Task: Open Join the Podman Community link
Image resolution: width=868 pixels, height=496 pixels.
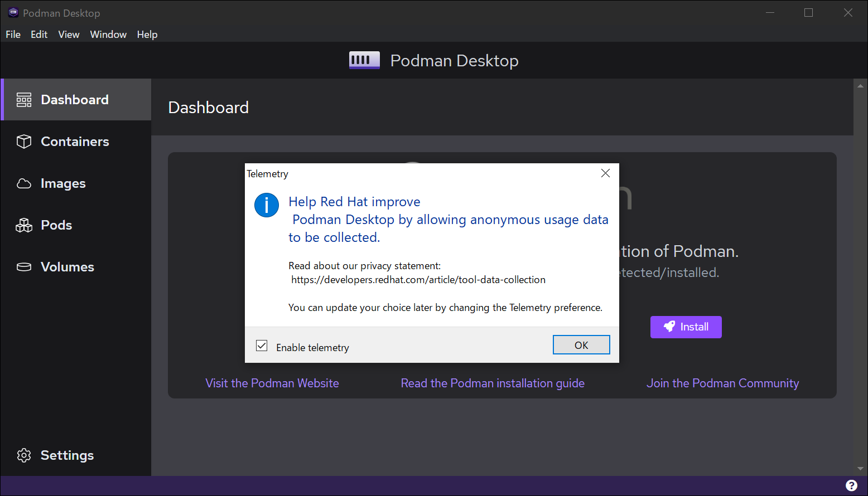Action: click(722, 383)
